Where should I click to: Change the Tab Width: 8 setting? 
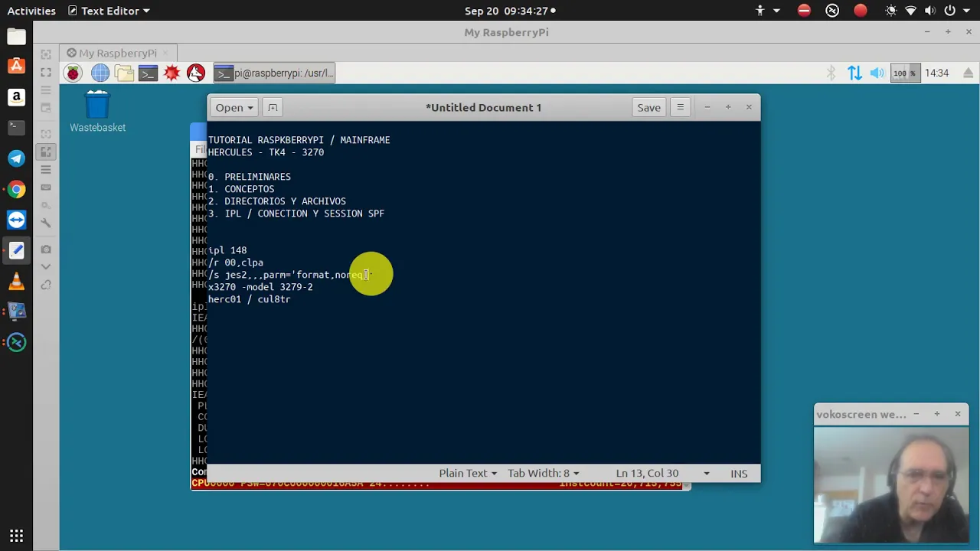[543, 473]
